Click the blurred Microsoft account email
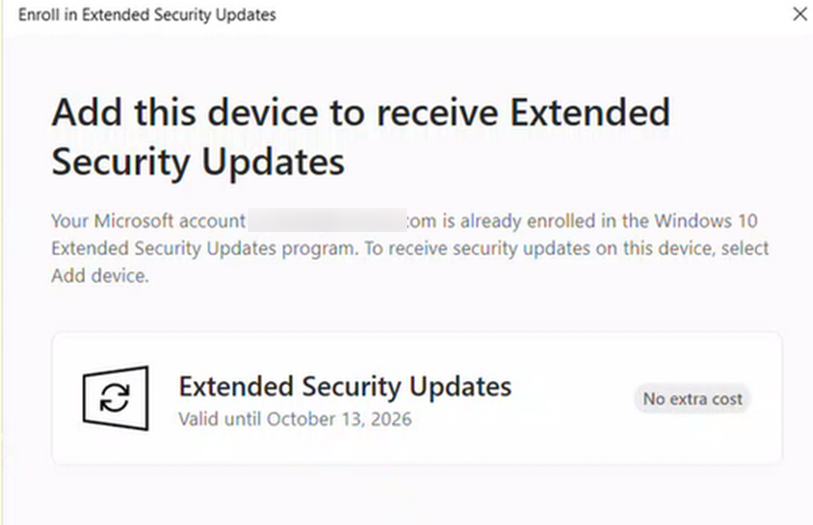 click(327, 220)
